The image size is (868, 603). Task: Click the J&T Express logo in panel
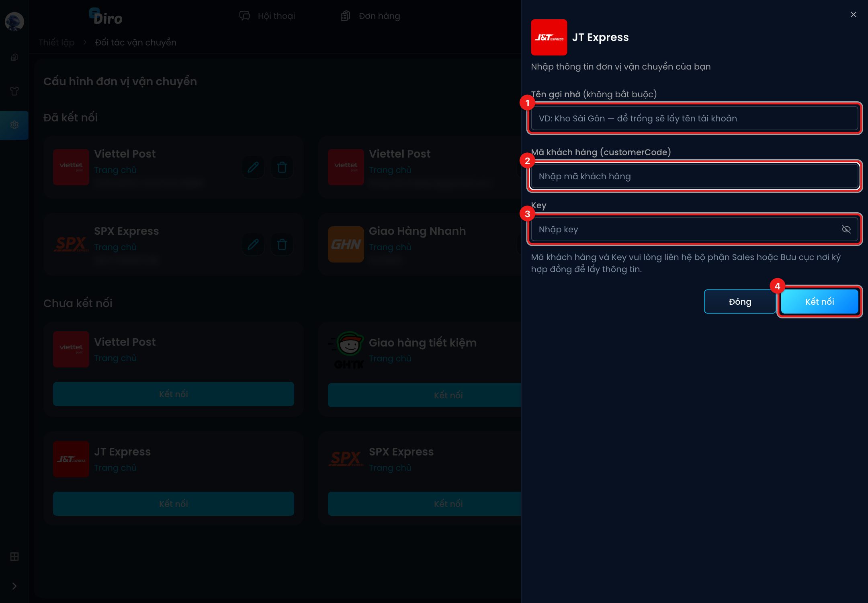click(549, 37)
